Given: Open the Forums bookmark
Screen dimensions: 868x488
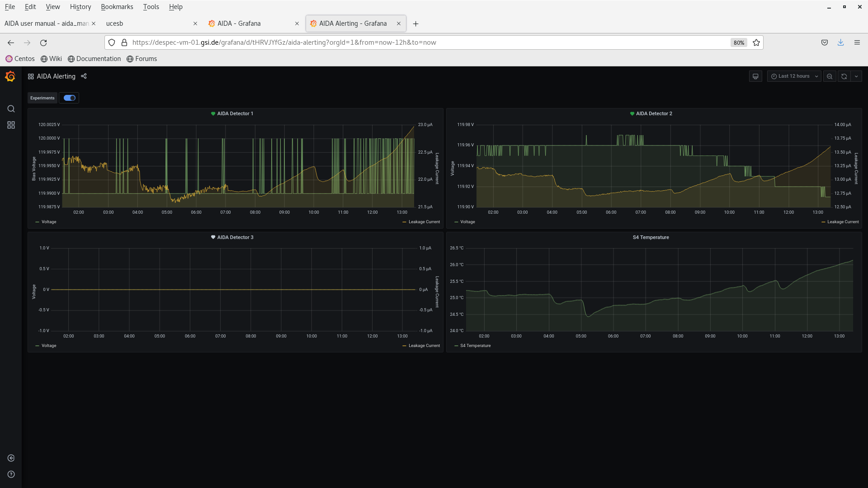Looking at the screenshot, I should tap(142, 59).
